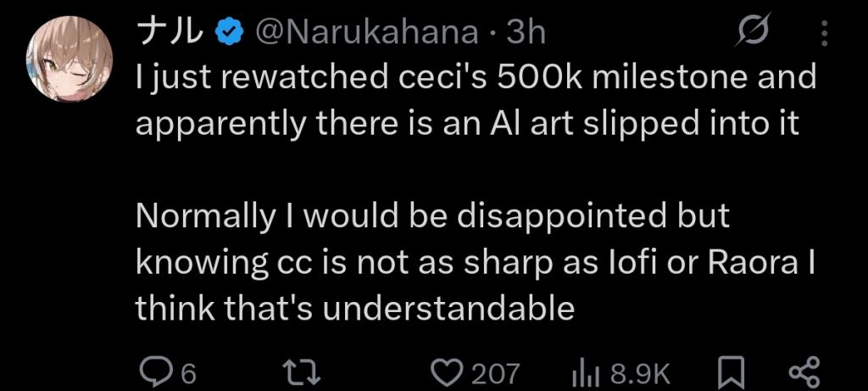Screen dimensions: 868x391
Task: Click the line starting 'Normally I would'
Action: coord(432,216)
